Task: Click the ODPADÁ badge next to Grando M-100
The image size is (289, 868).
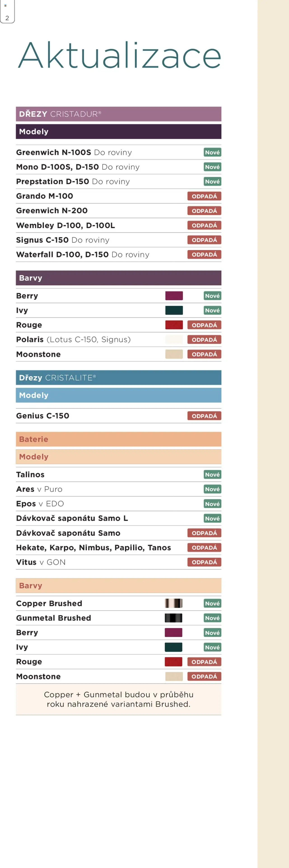Action: click(204, 196)
